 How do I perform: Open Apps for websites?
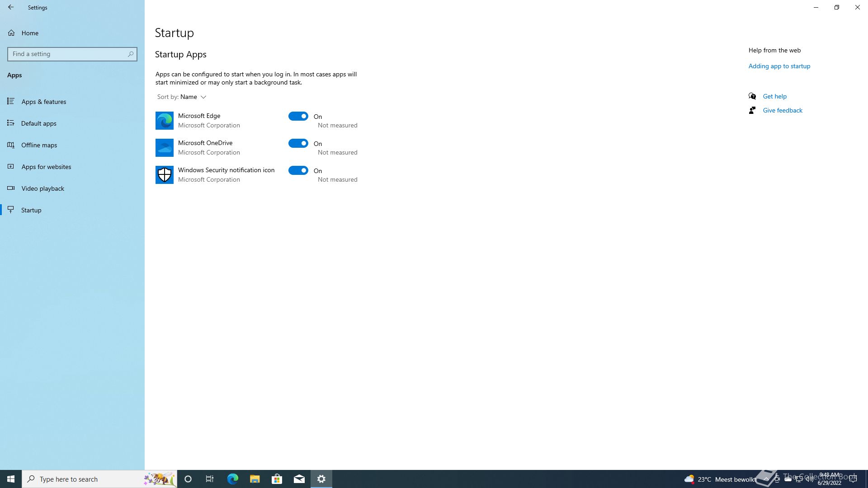(72, 167)
